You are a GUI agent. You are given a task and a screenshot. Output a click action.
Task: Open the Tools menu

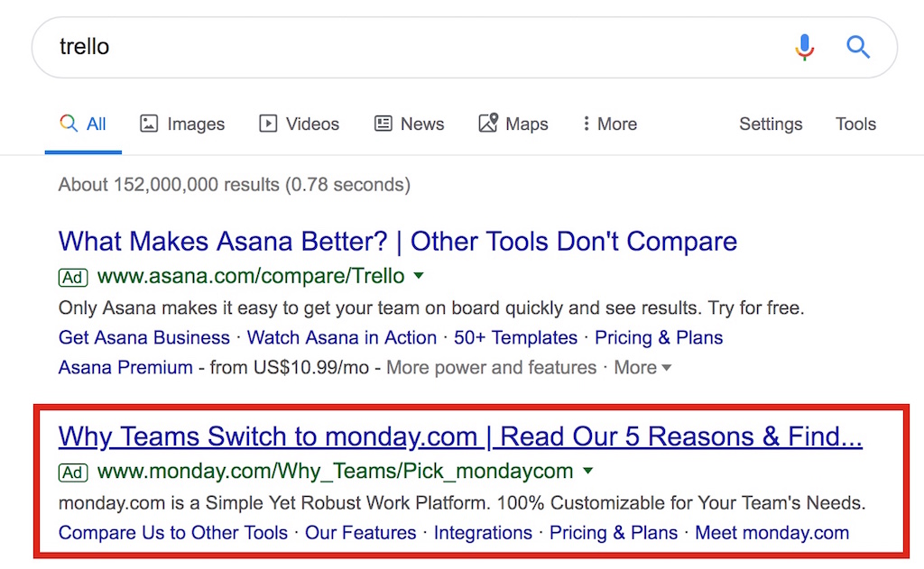pos(855,124)
